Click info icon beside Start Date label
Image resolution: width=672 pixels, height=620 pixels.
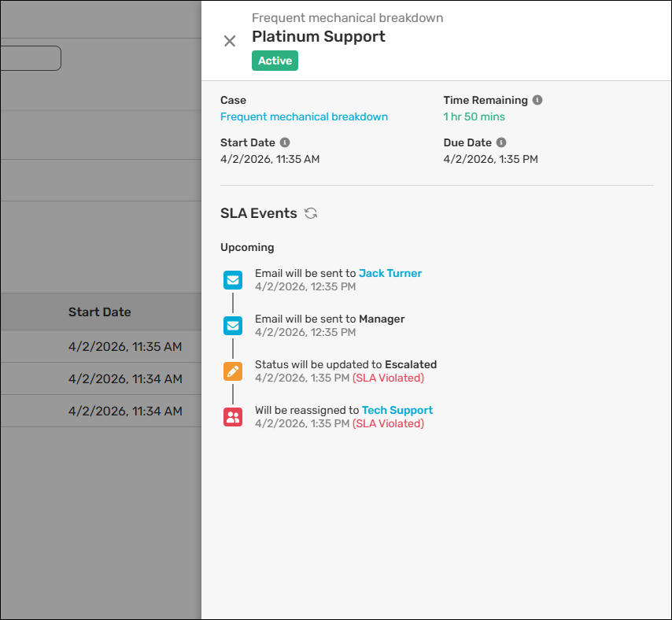tap(285, 143)
